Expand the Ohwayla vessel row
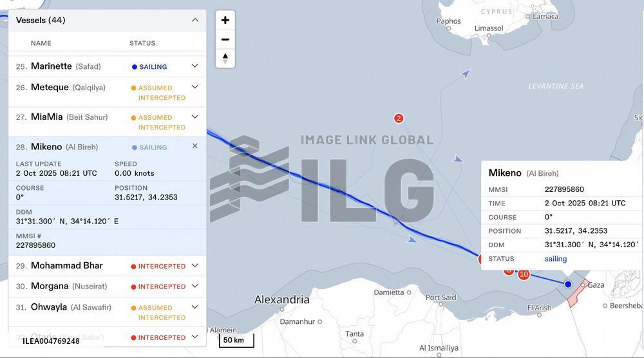Viewport: 644px width, 358px height. 195,307
